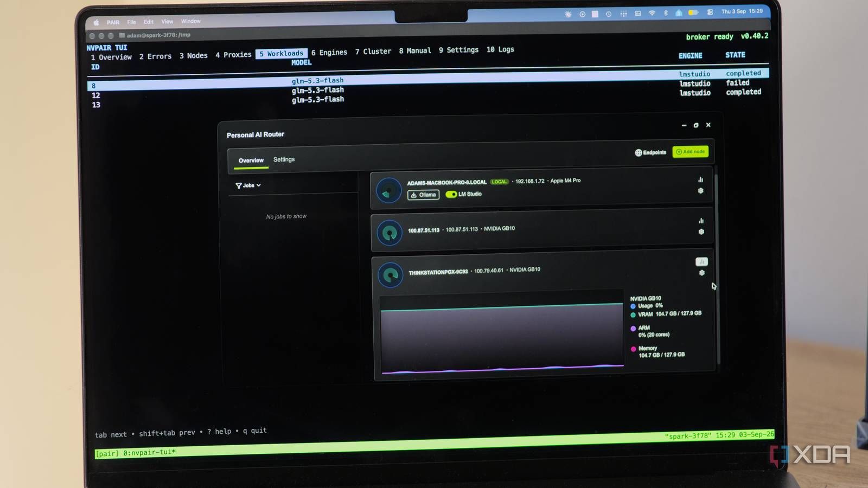Viewport: 868px width, 488px height.
Task: Go to 3 Nodes tab in TUI
Action: (x=194, y=56)
